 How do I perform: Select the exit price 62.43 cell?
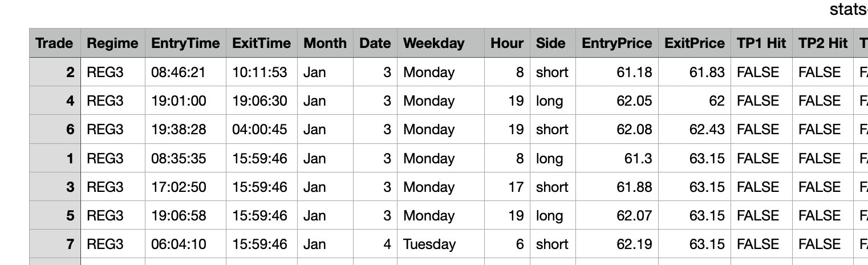coord(707,130)
